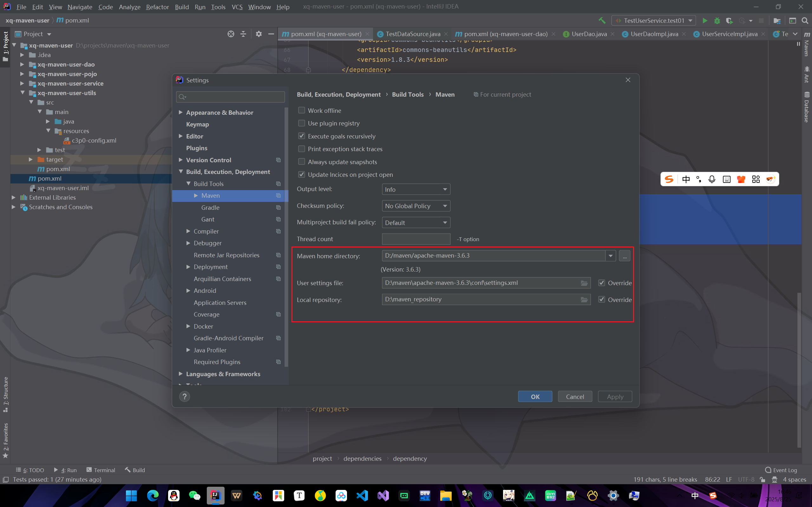Open Search Everywhere magnifier icon
Image resolution: width=812 pixels, height=507 pixels.
tap(805, 21)
